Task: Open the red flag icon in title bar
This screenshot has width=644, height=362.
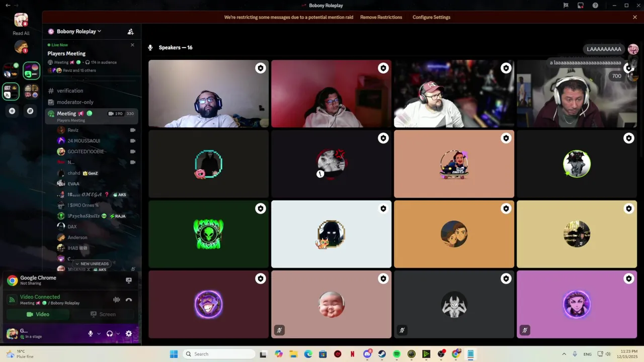Action: click(x=566, y=6)
